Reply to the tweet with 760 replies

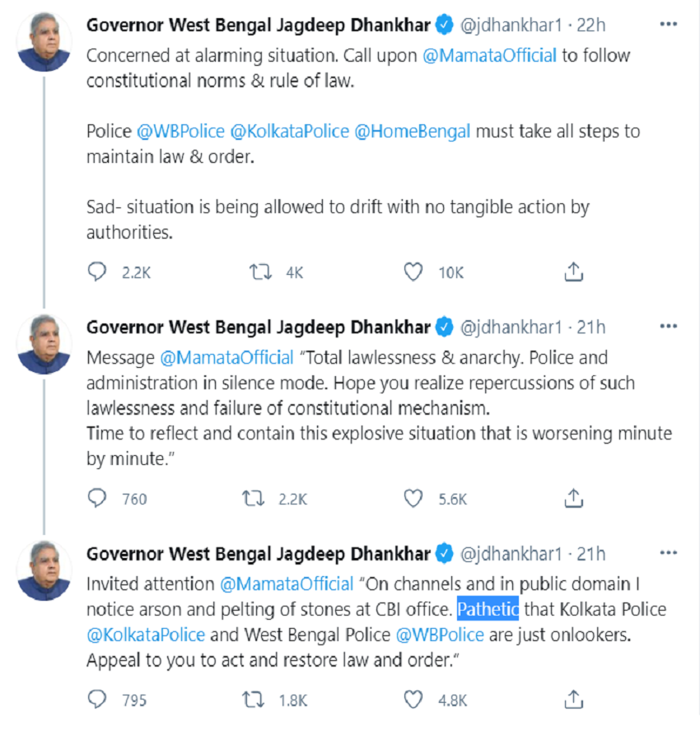click(x=98, y=498)
